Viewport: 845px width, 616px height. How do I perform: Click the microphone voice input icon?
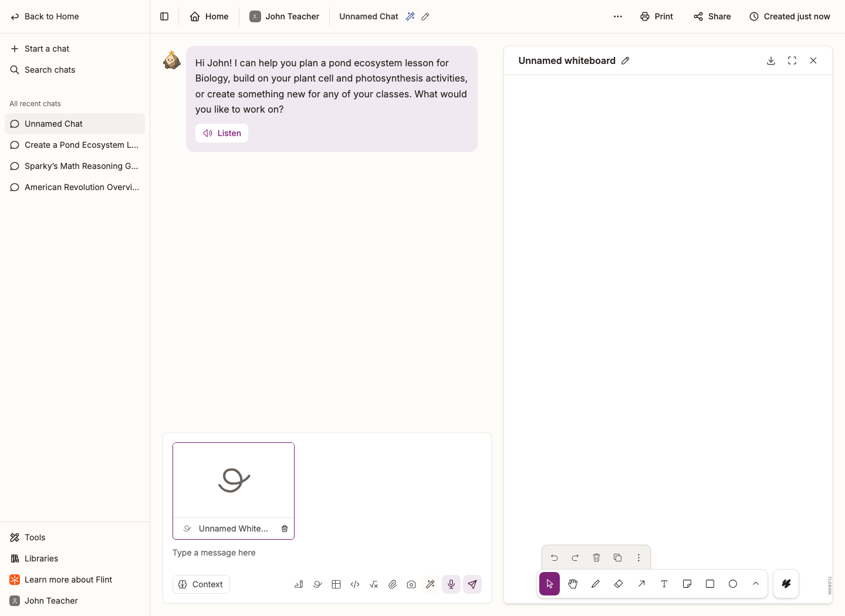(x=451, y=584)
